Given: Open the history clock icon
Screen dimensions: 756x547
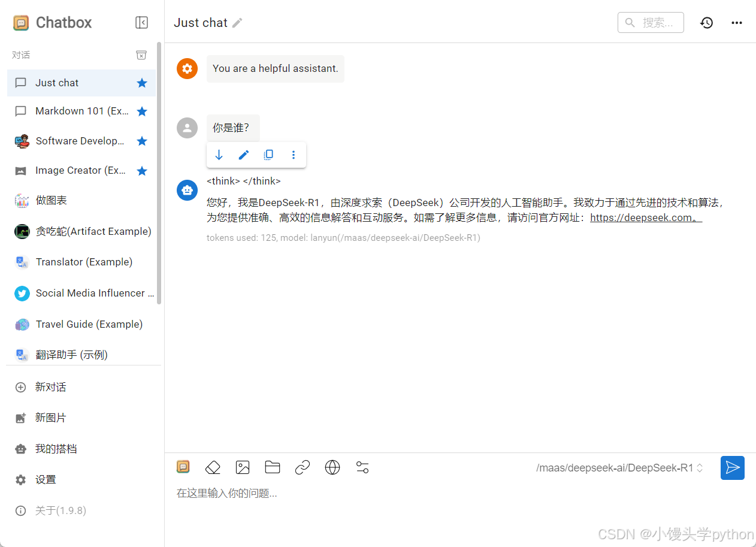Looking at the screenshot, I should click(707, 23).
